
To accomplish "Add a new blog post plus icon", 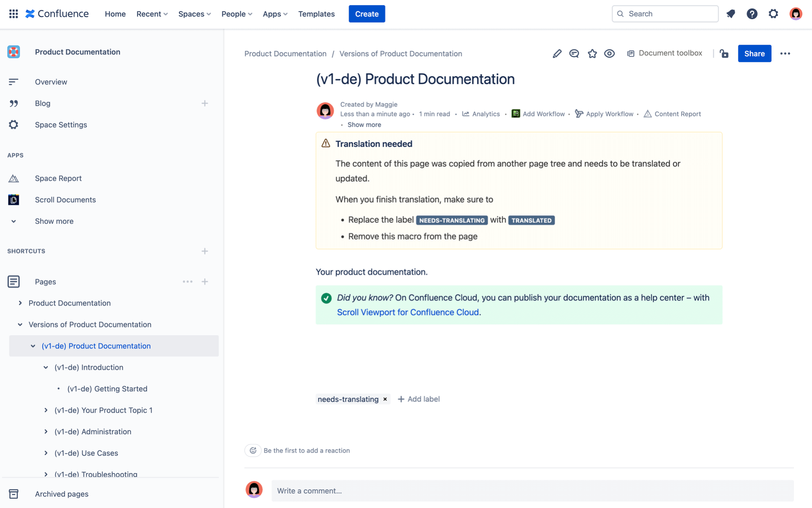I will pyautogui.click(x=205, y=103).
